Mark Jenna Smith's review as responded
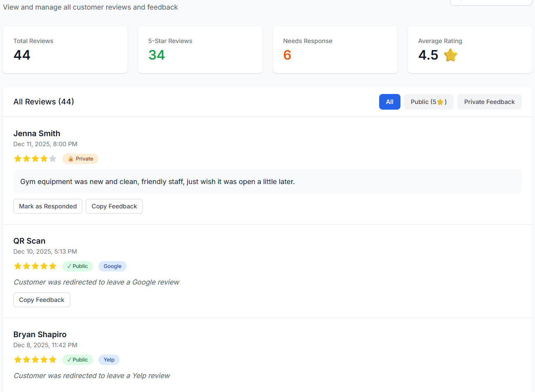 pyautogui.click(x=48, y=206)
